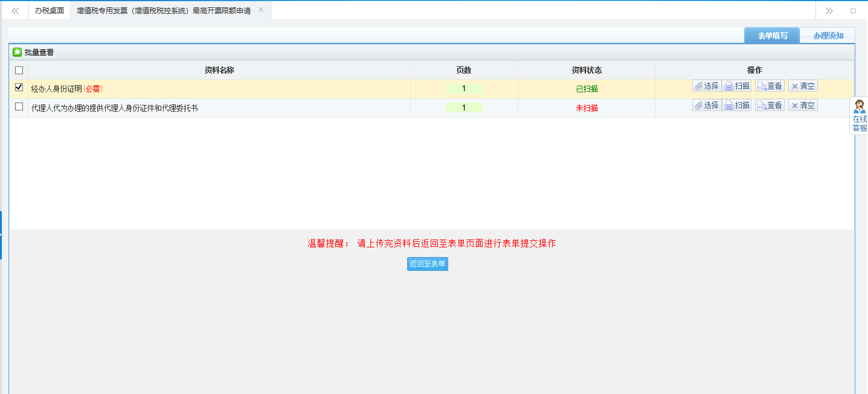Image resolution: width=868 pixels, height=394 pixels.
Task: Switch to the 办税桌面 tab
Action: pos(49,10)
